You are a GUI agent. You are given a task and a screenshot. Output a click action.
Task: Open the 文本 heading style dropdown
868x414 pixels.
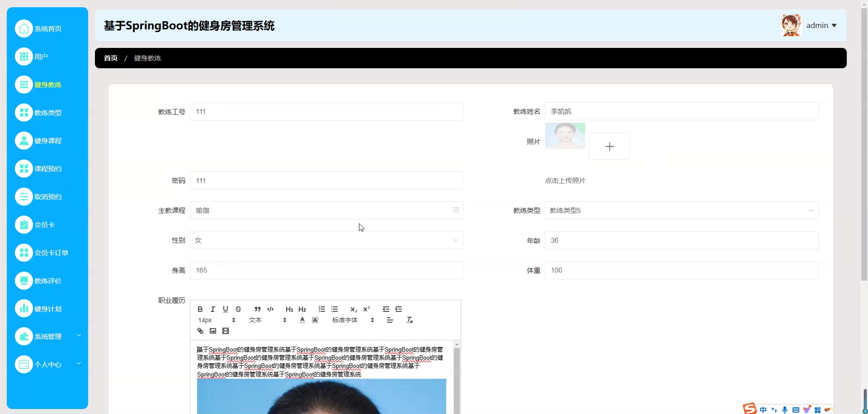pyautogui.click(x=267, y=320)
